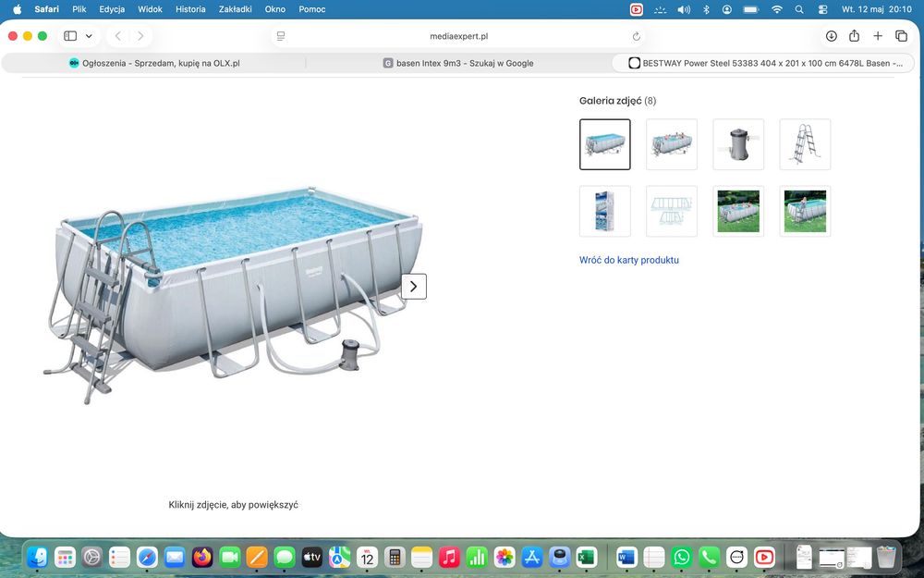Click the YouTube menu bar extra icon

coord(637,9)
